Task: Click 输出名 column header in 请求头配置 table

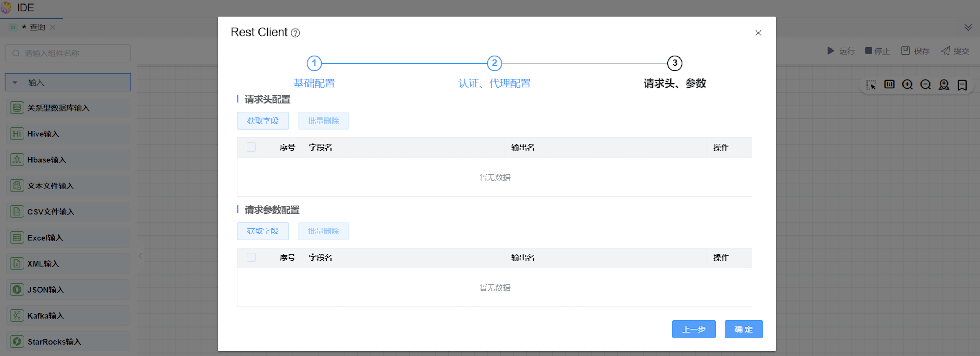Action: pyautogui.click(x=523, y=147)
